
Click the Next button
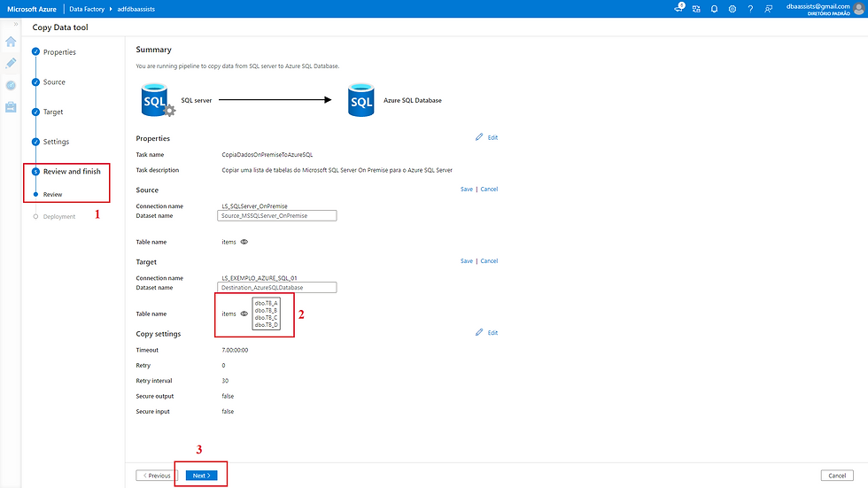pos(202,476)
